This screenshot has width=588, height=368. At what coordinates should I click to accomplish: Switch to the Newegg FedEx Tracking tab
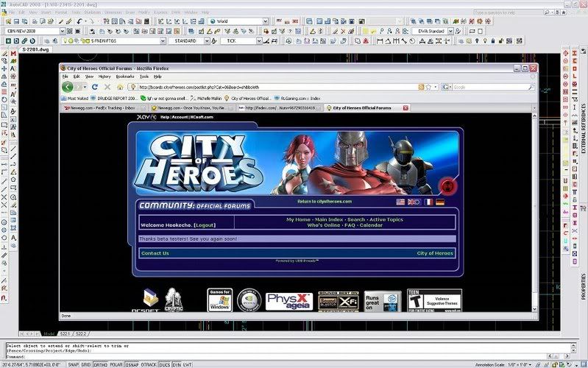(x=104, y=108)
